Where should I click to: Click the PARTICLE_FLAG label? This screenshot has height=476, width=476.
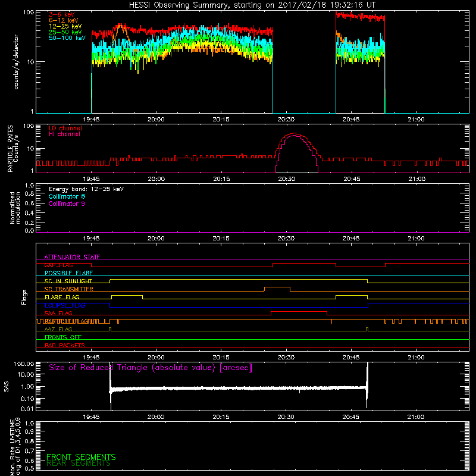click(67, 321)
